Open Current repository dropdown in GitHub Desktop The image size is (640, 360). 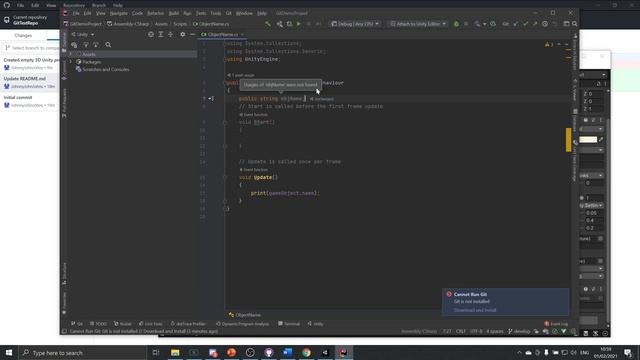[30, 20]
